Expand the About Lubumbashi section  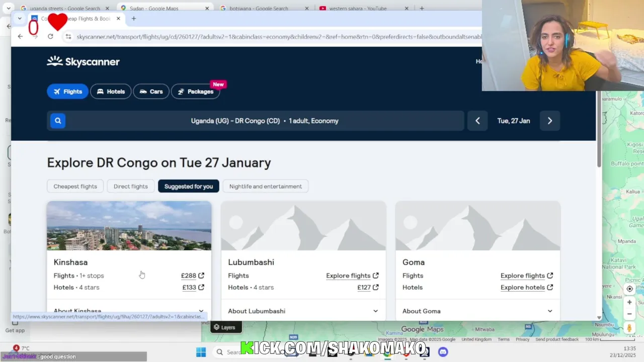pyautogui.click(x=303, y=311)
